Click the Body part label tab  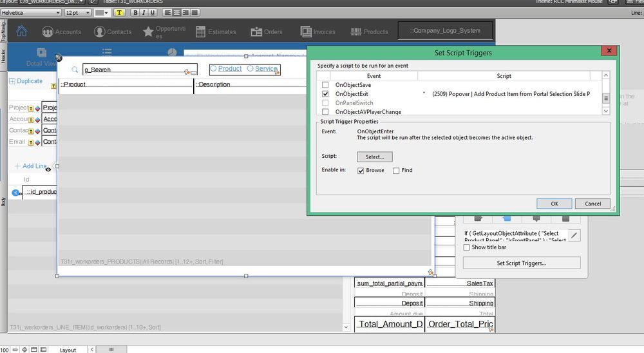[x=3, y=202]
